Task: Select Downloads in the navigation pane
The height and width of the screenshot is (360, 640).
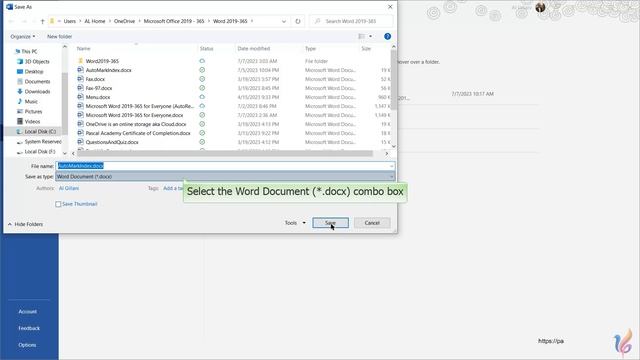Action: (x=37, y=91)
